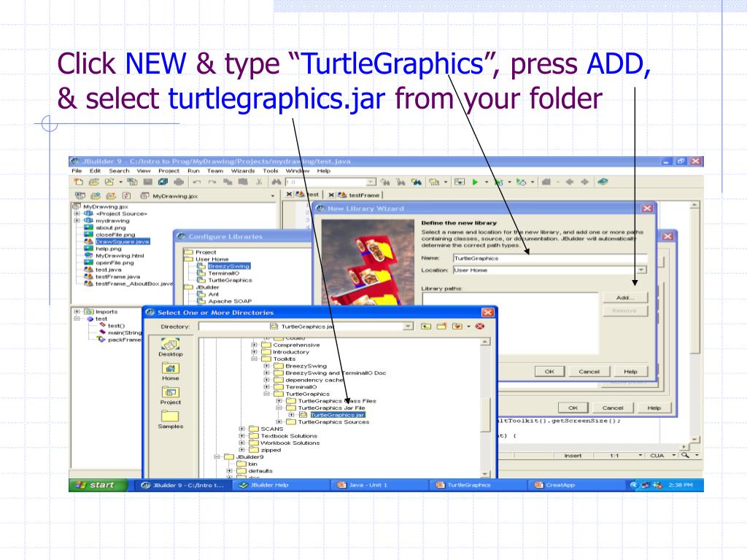Click the New file icon in JBuilder toolbar
747x560 pixels.
click(79, 182)
